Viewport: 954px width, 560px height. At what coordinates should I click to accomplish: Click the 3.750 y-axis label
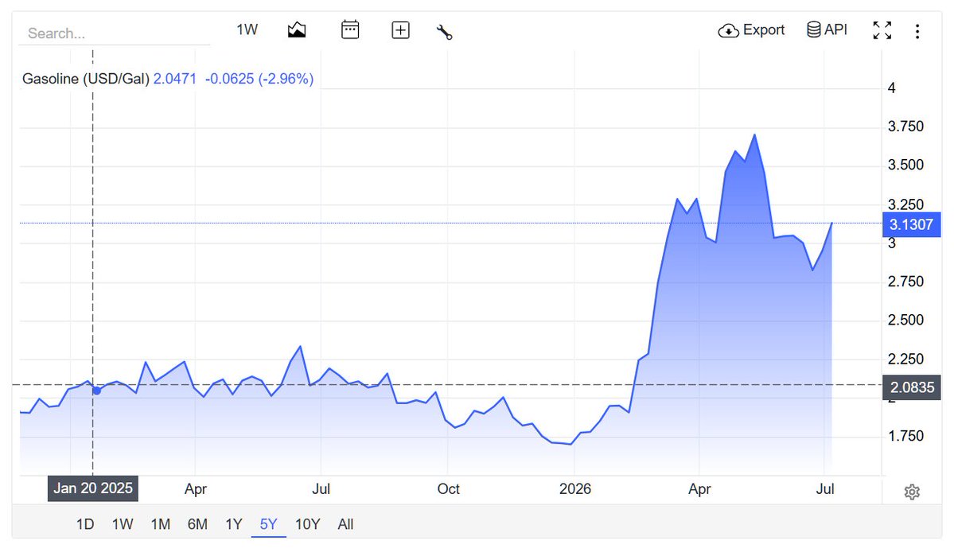905,126
